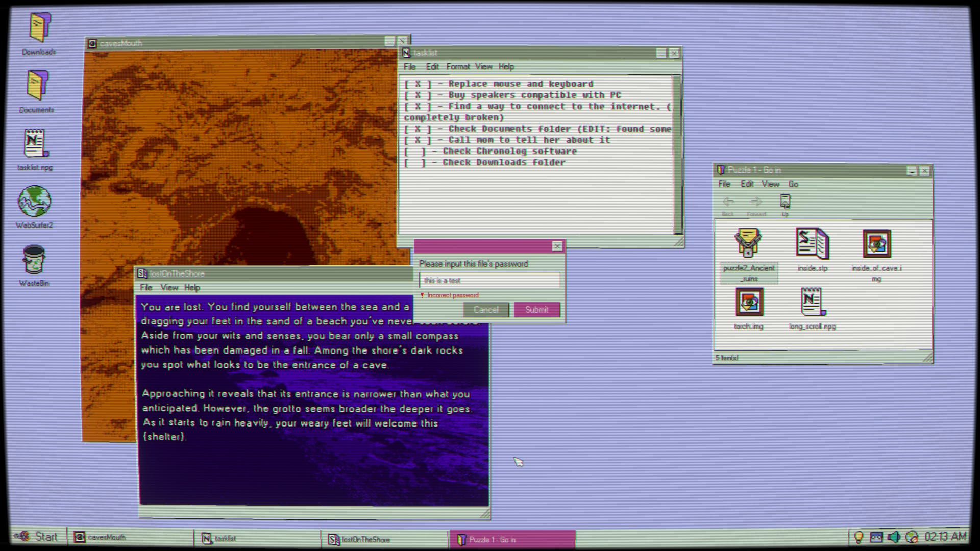Open the Documents folder desktop icon
Viewport: 980px width, 551px height.
coord(37,86)
